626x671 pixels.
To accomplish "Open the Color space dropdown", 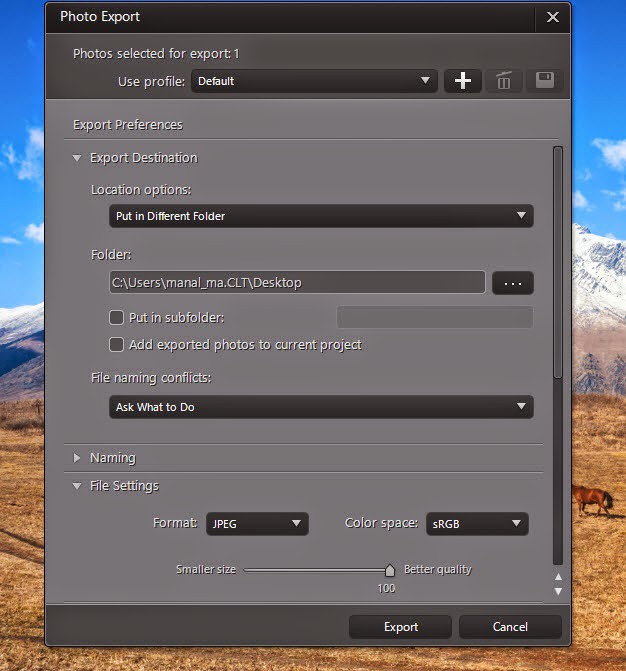I will [x=477, y=524].
